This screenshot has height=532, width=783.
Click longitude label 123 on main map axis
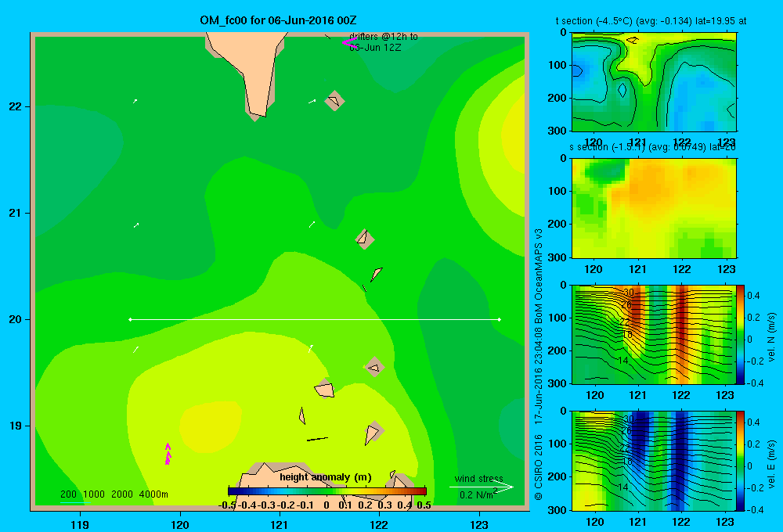pyautogui.click(x=479, y=524)
